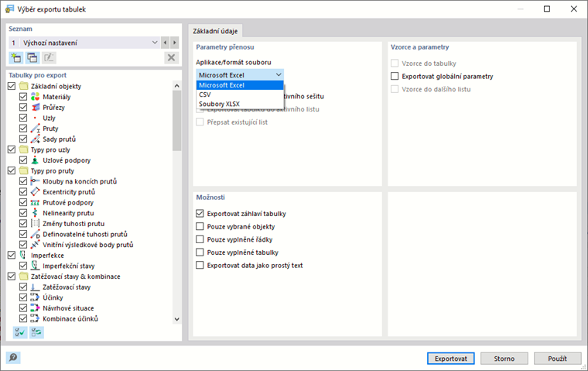Choose CSV from the format dropdown list
Screen dimensions: 588x371
pos(205,94)
